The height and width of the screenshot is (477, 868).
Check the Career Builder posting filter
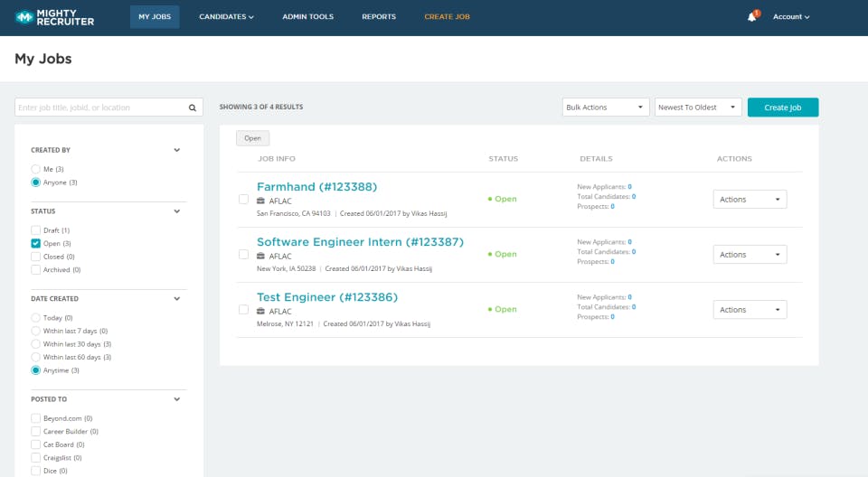click(35, 432)
